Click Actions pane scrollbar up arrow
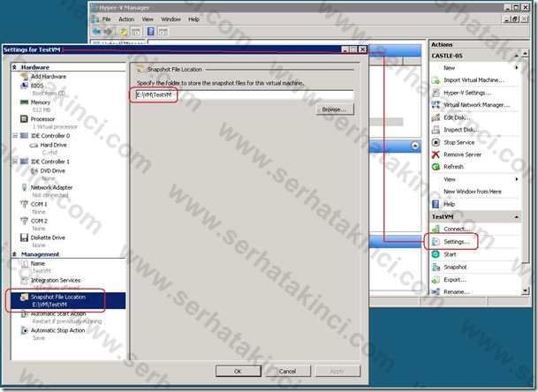Image resolution: width=538 pixels, height=392 pixels. [x=525, y=54]
